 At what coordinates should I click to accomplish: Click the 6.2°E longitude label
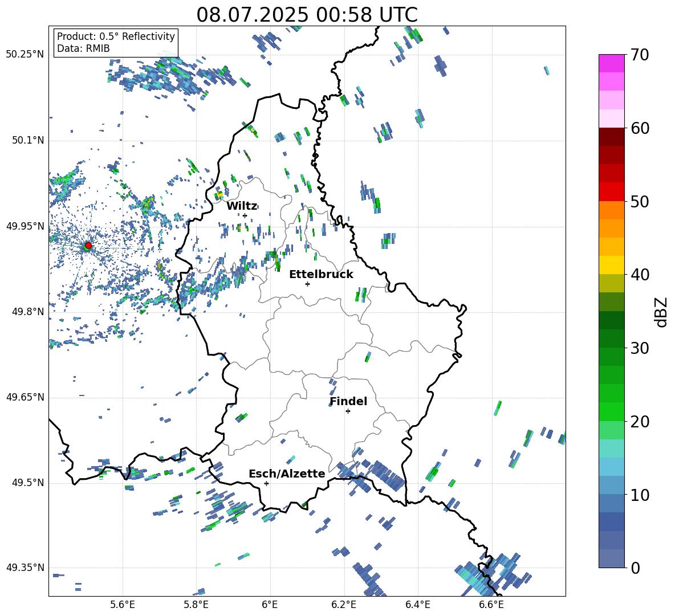(344, 605)
